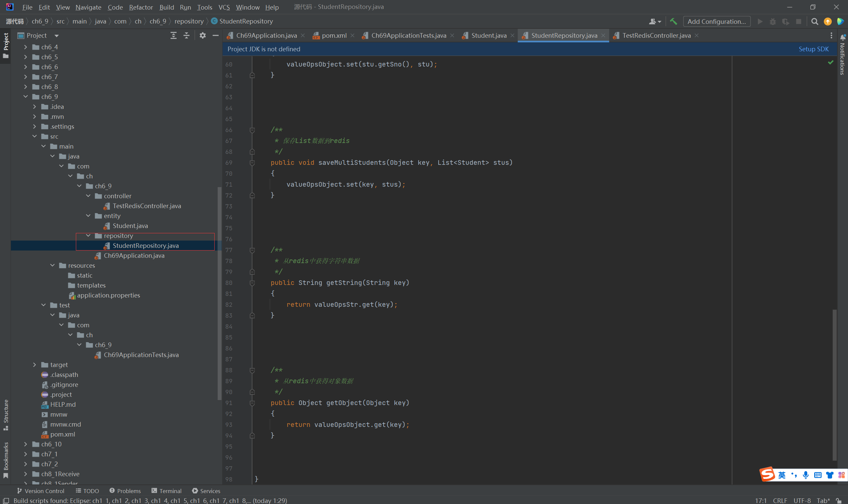Collapse the resources folder node
Image resolution: width=848 pixels, height=504 pixels.
coord(52,265)
